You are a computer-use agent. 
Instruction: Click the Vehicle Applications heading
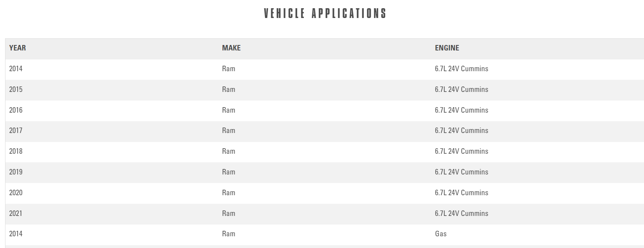325,14
